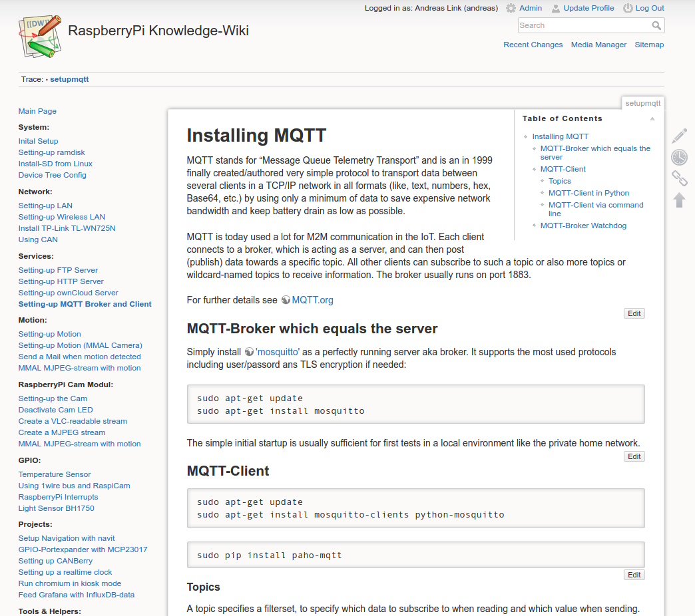Click the Log Out power icon
Viewport: 695px width, 616px height.
(628, 8)
